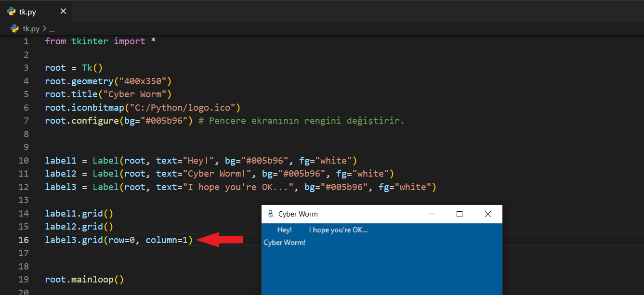Click line number 7 in the gutter
The image size is (644, 295).
[26, 120]
